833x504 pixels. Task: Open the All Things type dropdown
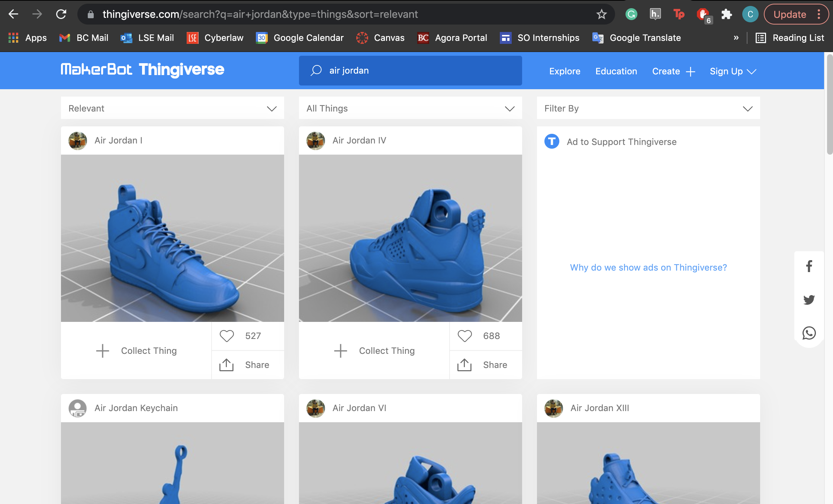pos(410,108)
